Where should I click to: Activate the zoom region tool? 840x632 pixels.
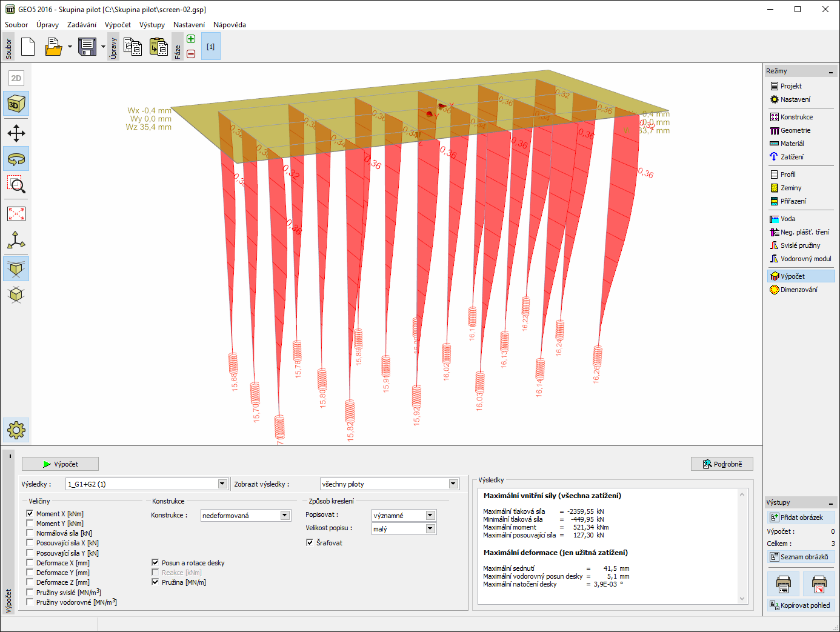pyautogui.click(x=16, y=185)
